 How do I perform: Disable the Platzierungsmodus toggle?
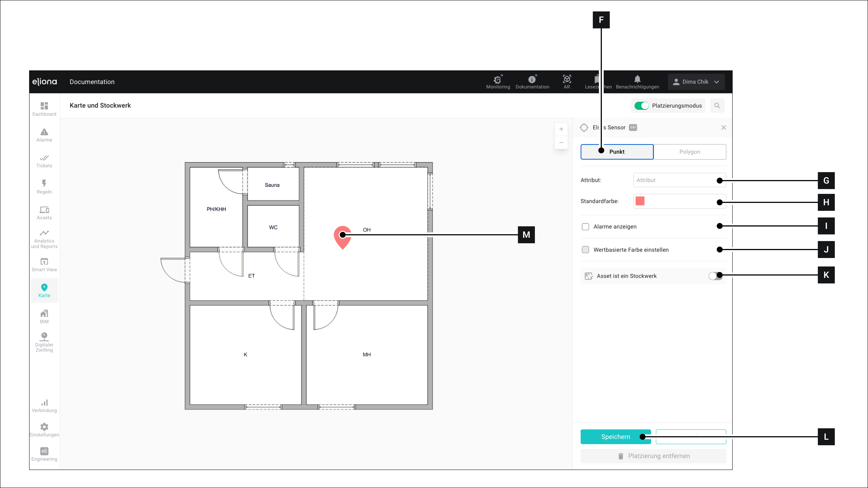click(641, 106)
